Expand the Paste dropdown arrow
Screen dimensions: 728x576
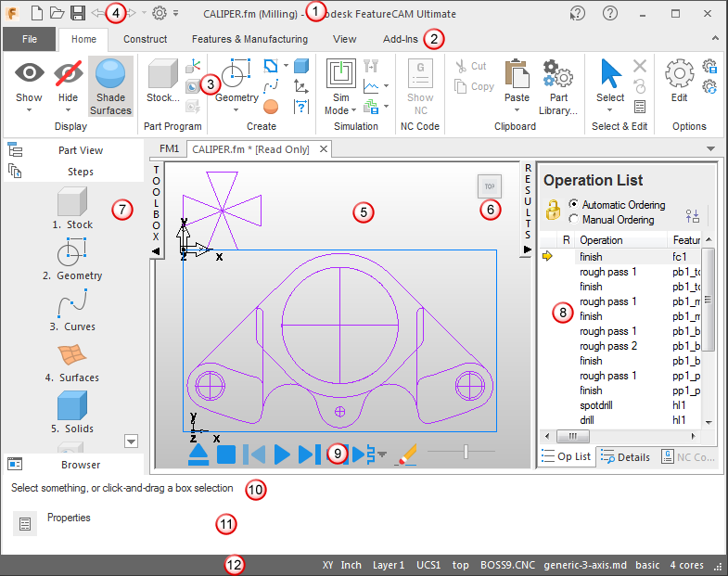pos(517,110)
